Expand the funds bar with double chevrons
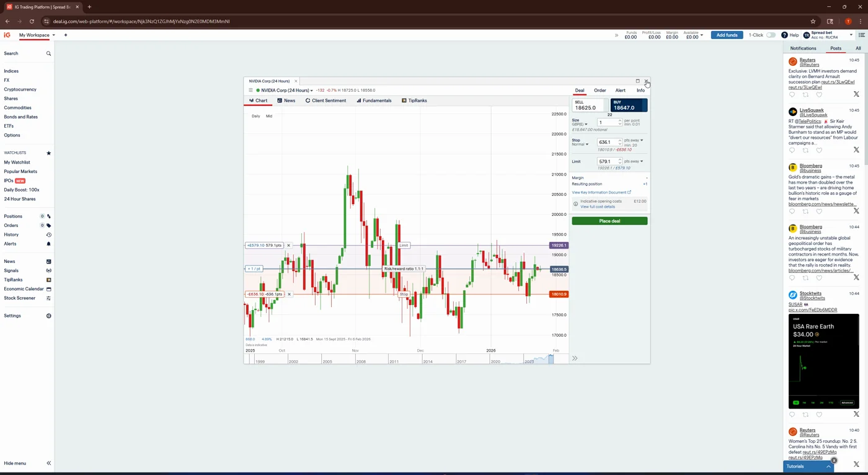Screen dimensions: 868x475 [x=616, y=35]
